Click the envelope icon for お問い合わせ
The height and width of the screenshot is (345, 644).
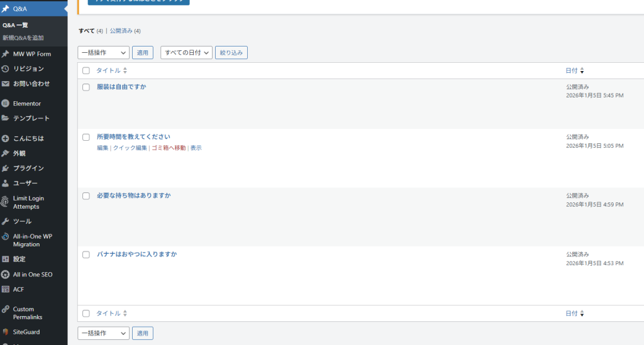[5, 84]
